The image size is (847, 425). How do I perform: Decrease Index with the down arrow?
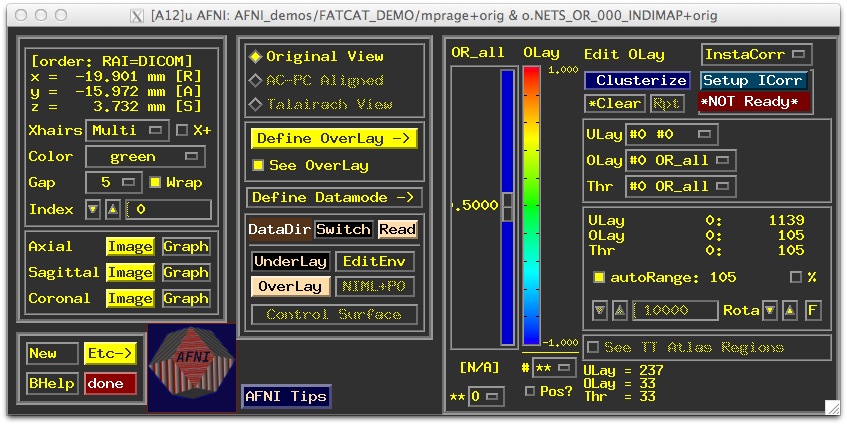coord(93,210)
